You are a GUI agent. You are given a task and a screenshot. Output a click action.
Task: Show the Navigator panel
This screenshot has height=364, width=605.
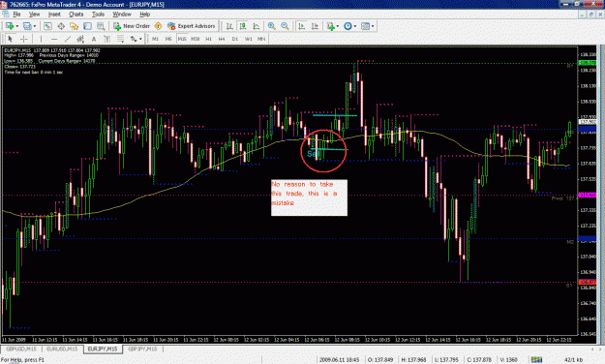click(75, 26)
